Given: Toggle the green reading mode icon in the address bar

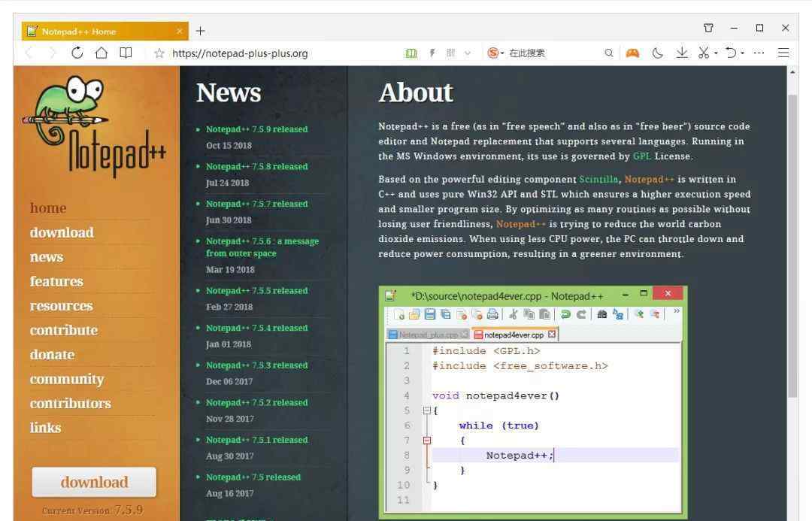Looking at the screenshot, I should [411, 53].
